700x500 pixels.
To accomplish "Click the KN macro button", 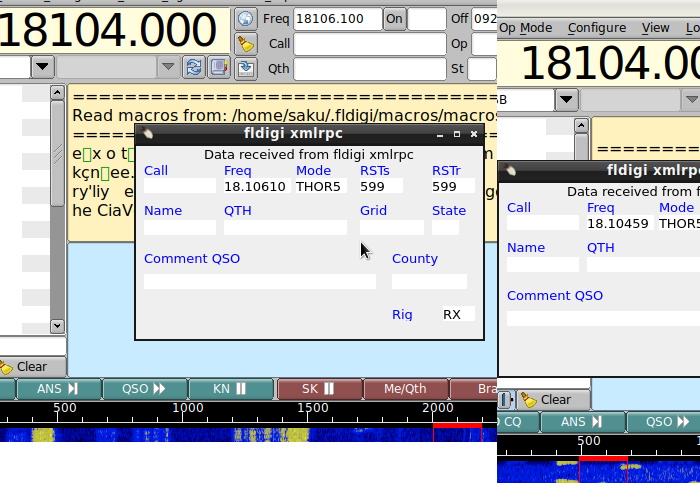I will point(231,389).
